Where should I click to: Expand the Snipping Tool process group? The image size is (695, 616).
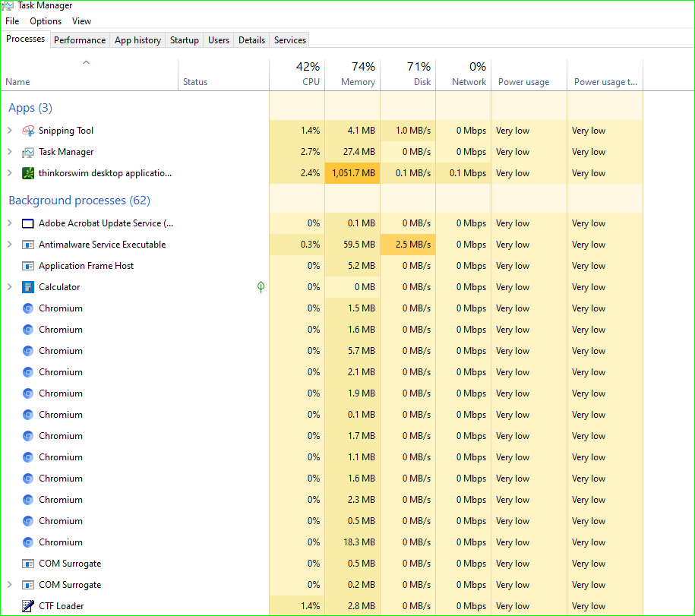[x=10, y=131]
